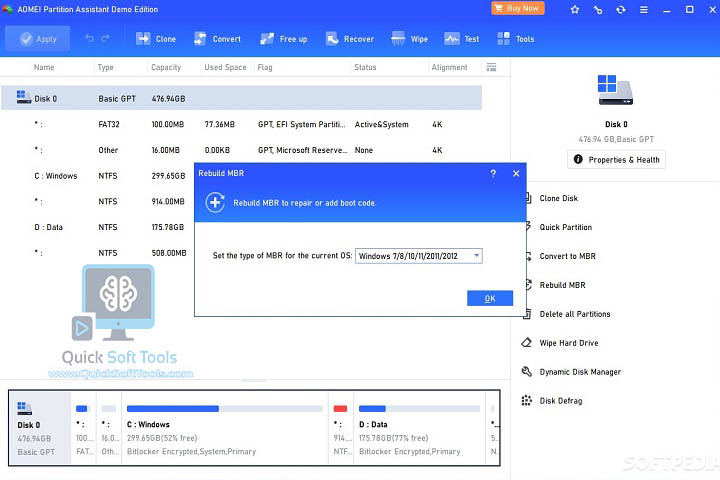The width and height of the screenshot is (720, 480).
Task: Click the Undo arrow icon
Action: click(x=90, y=39)
